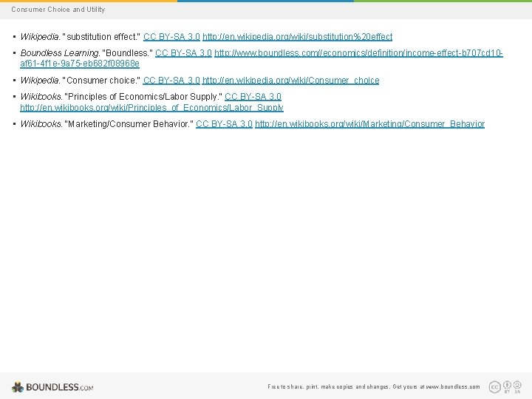The height and width of the screenshot is (399, 532).
Task: Click the "Consumer choice." title text
Action: click(x=101, y=81)
